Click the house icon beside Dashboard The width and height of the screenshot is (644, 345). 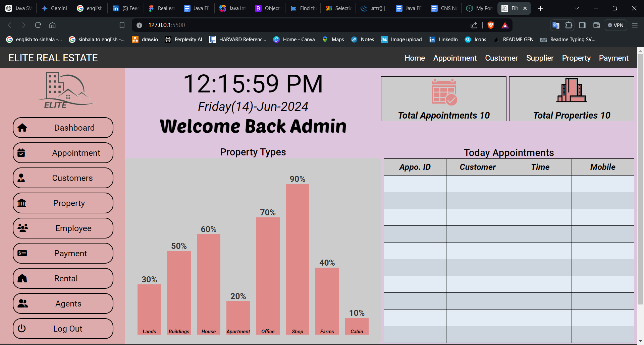point(22,128)
